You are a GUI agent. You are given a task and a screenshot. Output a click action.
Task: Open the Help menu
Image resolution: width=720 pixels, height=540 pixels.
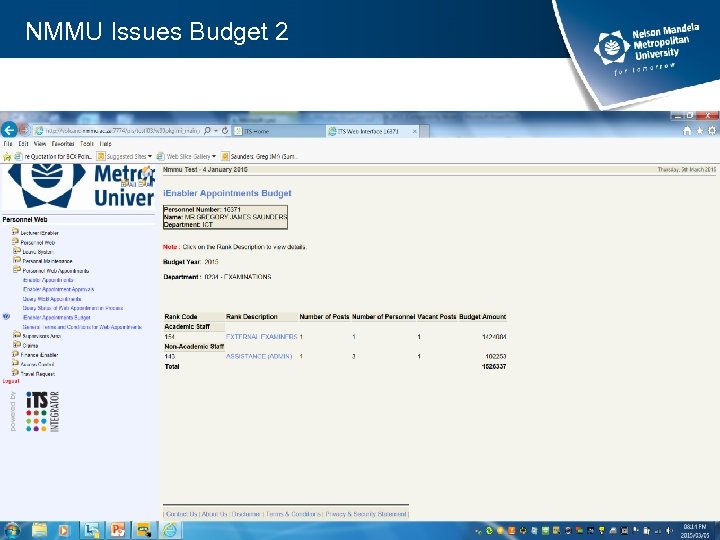coord(105,144)
